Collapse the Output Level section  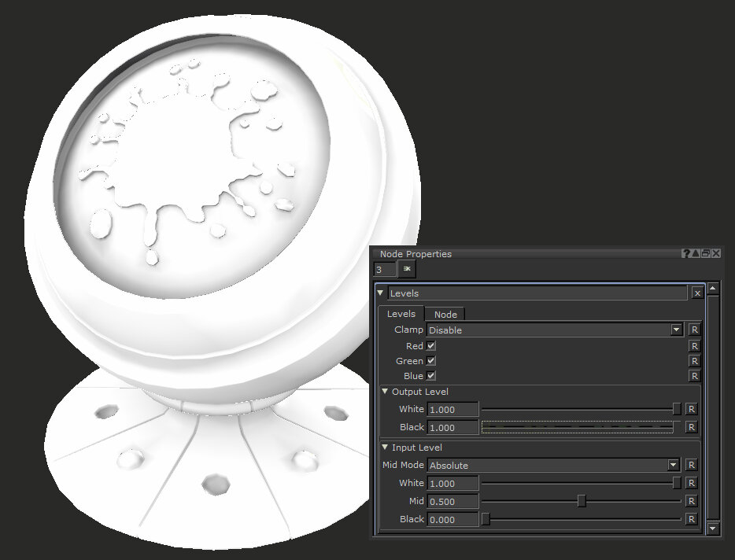pos(385,392)
